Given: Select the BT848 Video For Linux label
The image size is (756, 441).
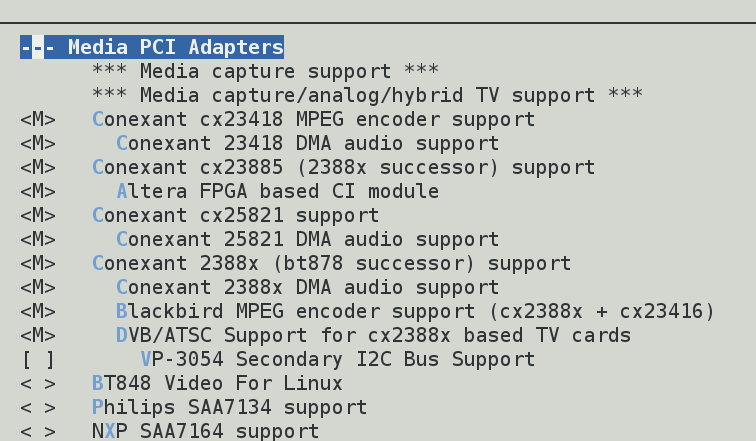Looking at the screenshot, I should click(x=217, y=384).
